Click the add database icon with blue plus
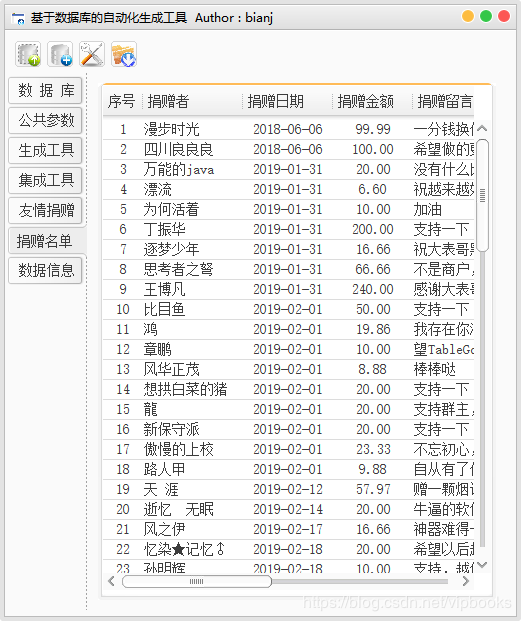The height and width of the screenshot is (621, 521). 60,54
